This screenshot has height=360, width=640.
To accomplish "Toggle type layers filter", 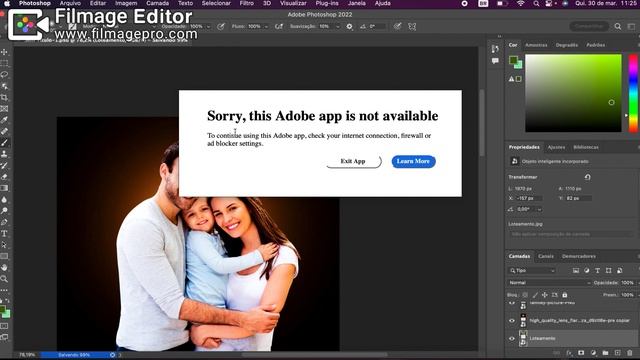I will (x=598, y=271).
